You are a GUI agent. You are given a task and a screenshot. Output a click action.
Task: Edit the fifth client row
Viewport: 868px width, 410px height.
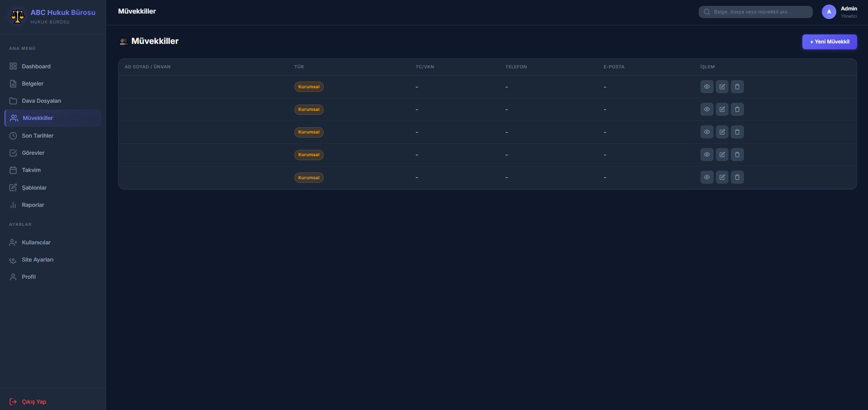[722, 177]
